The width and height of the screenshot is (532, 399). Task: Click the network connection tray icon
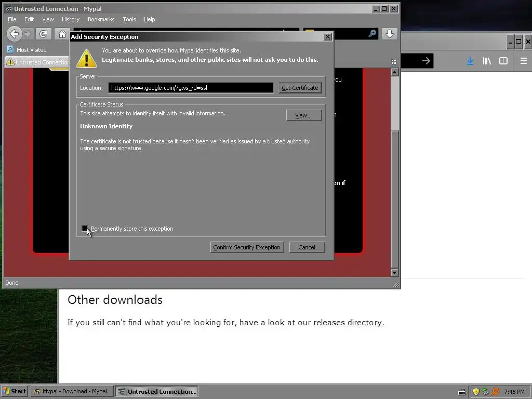click(486, 392)
